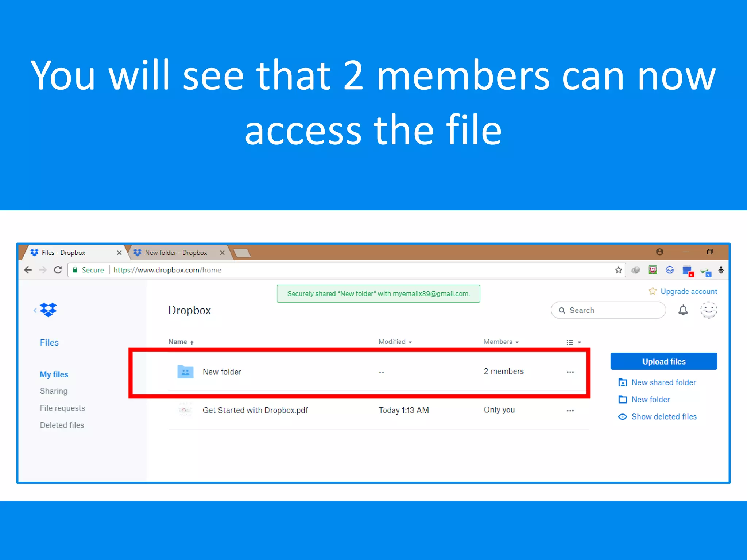Image resolution: width=747 pixels, height=560 pixels.
Task: Reload the Dropbox page
Action: (58, 270)
